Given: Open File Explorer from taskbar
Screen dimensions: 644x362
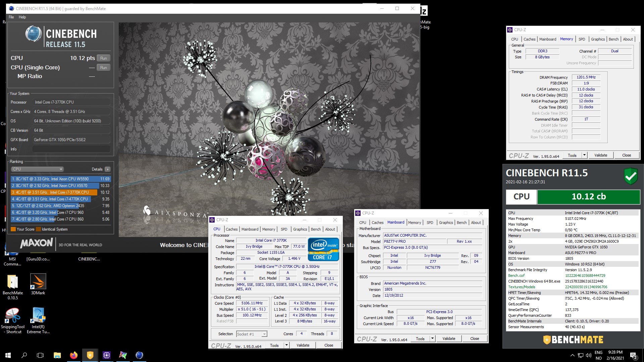Looking at the screenshot, I should point(57,355).
